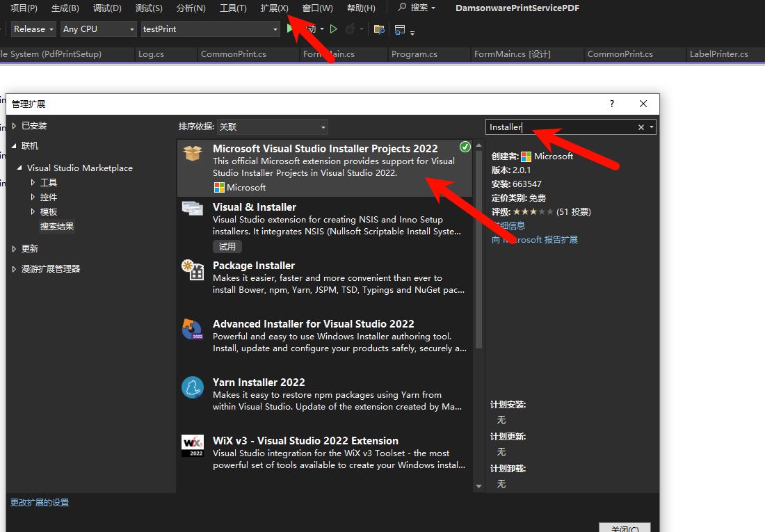The width and height of the screenshot is (765, 532).
Task: Click the star rating of the extension
Action: (x=533, y=212)
